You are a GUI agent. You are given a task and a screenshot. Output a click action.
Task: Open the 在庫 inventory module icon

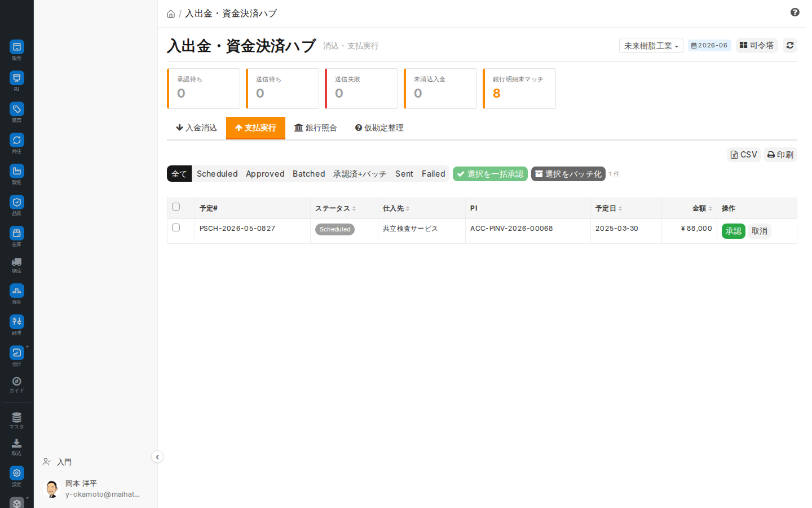[17, 233]
